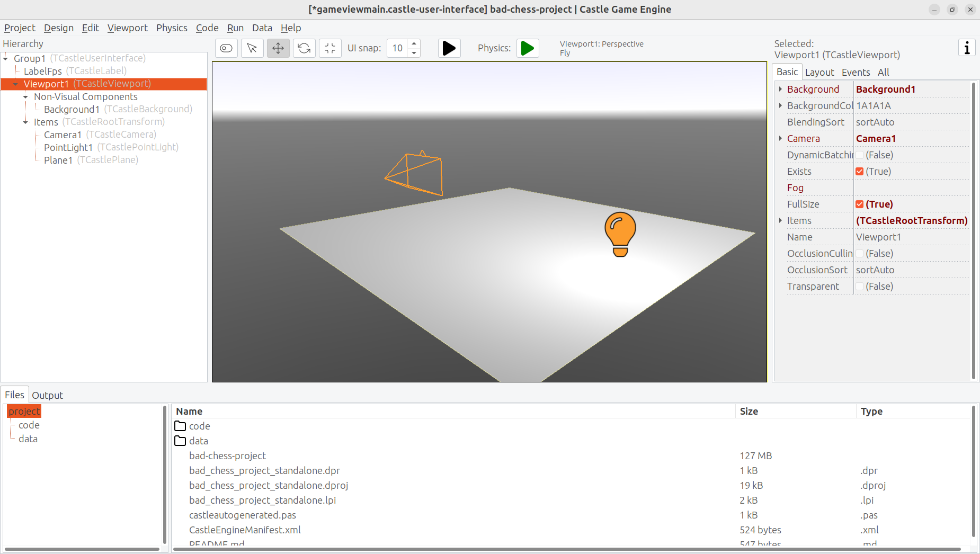
Task: Switch to the All properties tab
Action: point(884,73)
